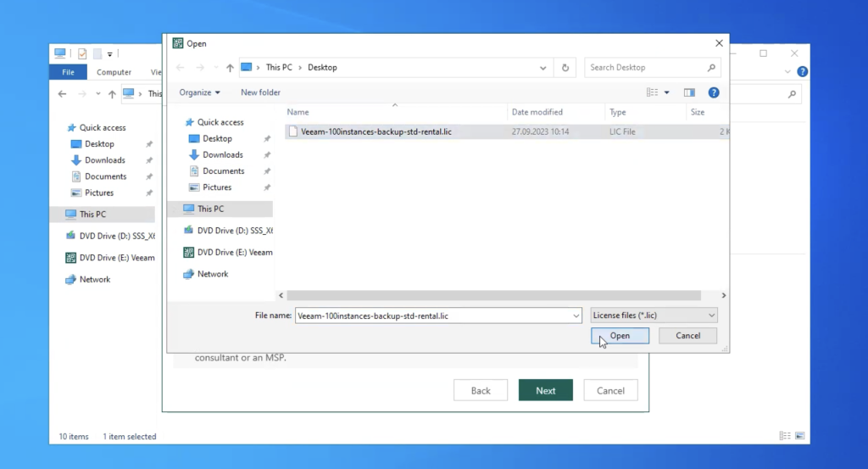Click the Search Desktop box
This screenshot has width=868, height=469.
(652, 68)
